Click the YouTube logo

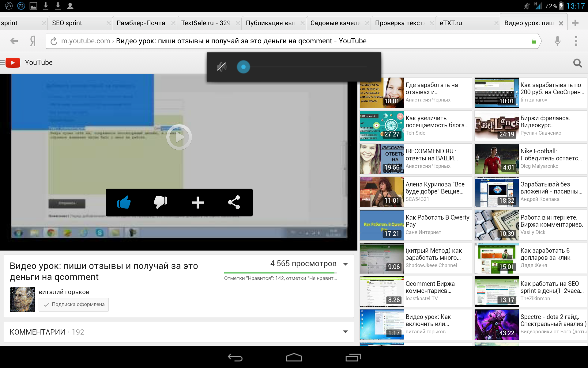(13, 63)
